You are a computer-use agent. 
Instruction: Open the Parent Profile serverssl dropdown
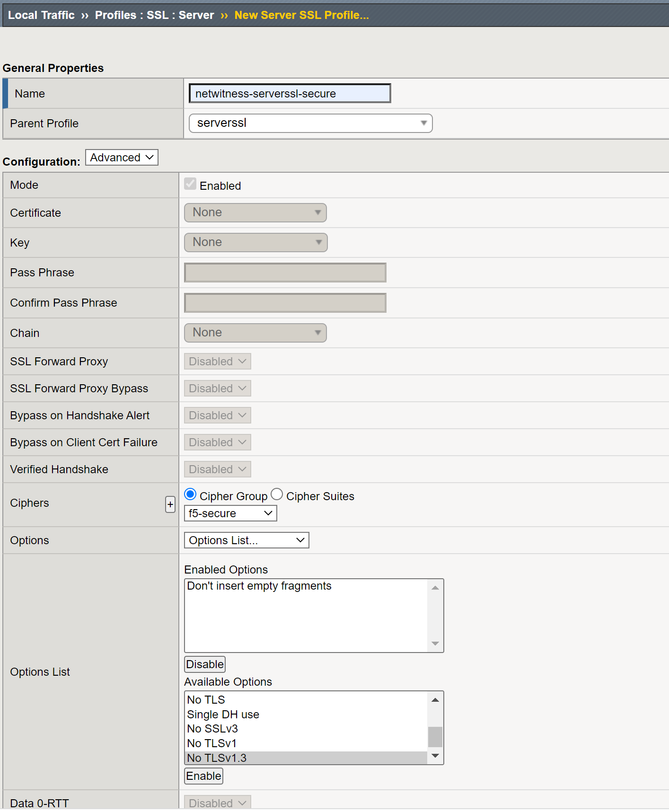[310, 124]
